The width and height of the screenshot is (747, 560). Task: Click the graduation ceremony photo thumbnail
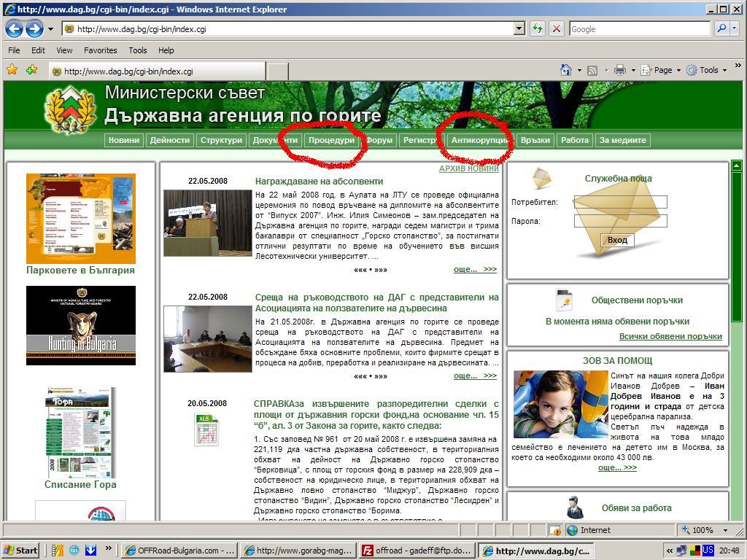208,223
